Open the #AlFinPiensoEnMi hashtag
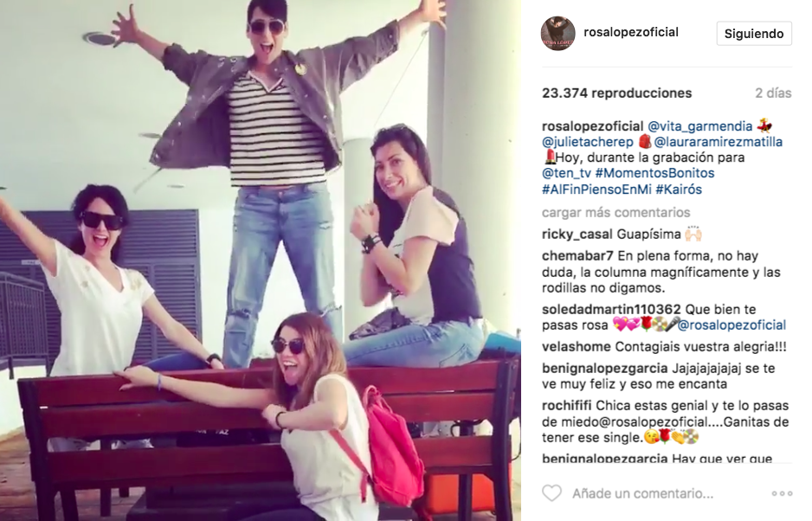 coord(596,189)
